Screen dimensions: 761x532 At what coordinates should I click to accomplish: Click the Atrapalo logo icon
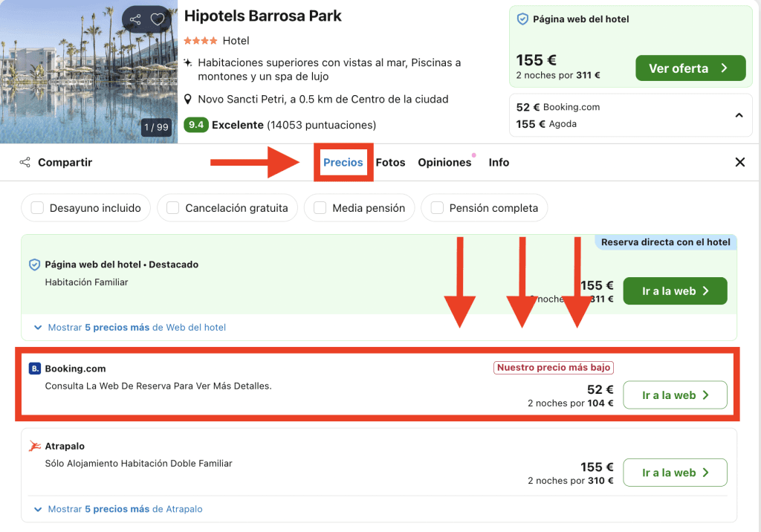point(34,447)
